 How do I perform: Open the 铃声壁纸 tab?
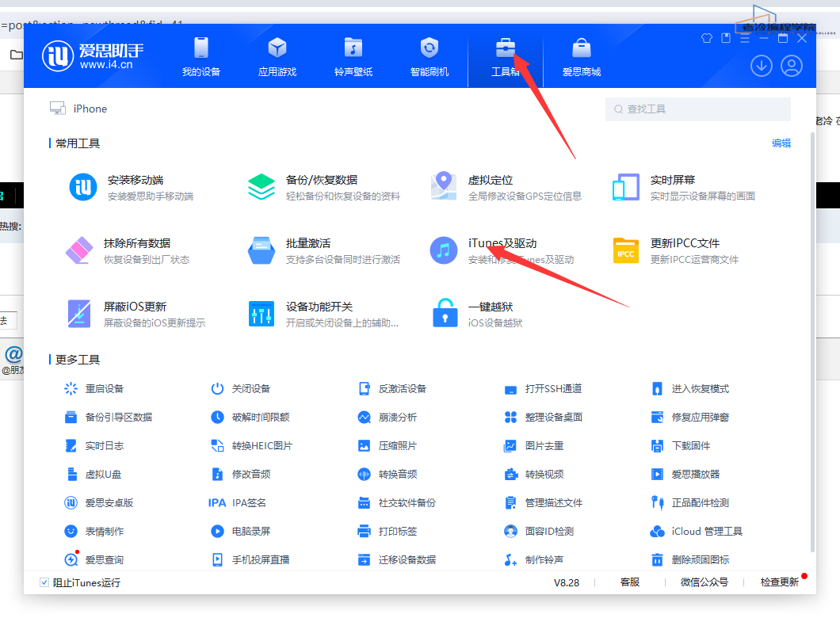[353, 57]
